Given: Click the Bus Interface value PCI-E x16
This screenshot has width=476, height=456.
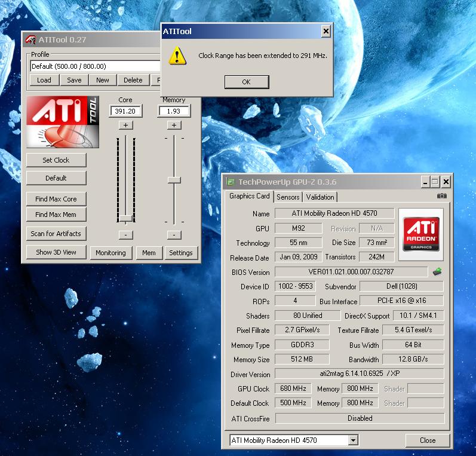Looking at the screenshot, I should coord(401,301).
